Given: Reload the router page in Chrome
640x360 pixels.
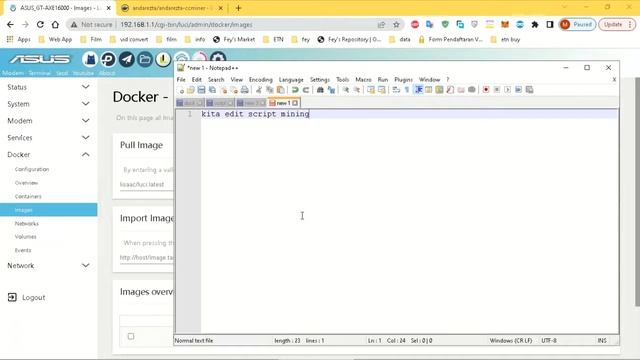Looking at the screenshot, I should tap(40, 24).
